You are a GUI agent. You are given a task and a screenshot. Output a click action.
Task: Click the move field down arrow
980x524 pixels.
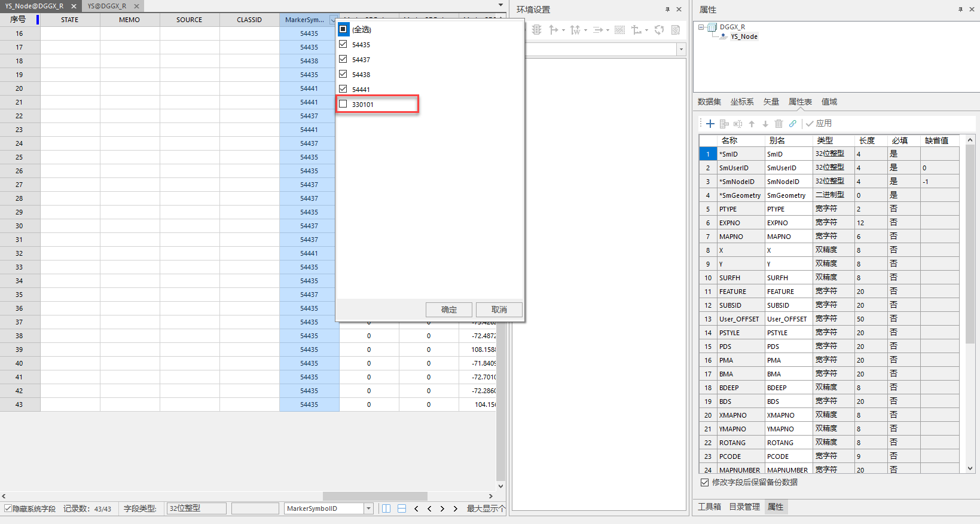click(x=765, y=124)
